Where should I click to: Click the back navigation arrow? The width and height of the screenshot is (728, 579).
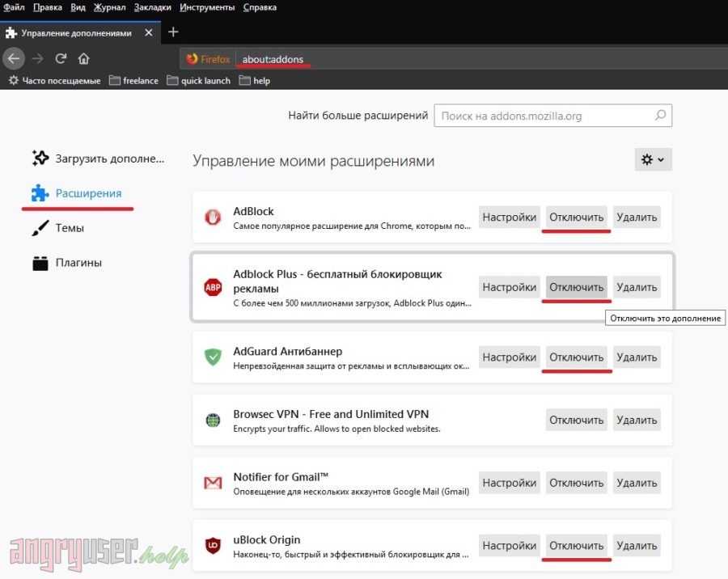pyautogui.click(x=14, y=58)
